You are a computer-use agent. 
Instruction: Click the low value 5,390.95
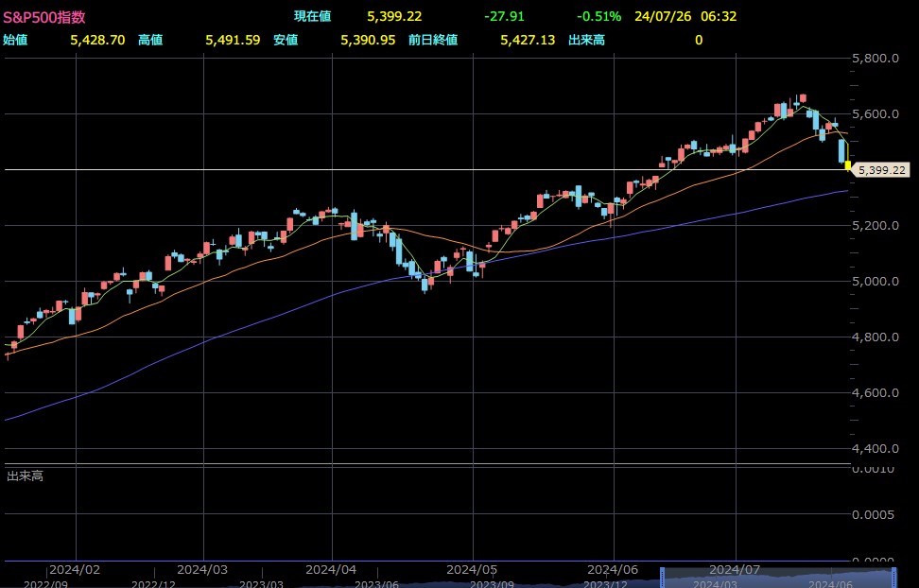click(x=368, y=40)
